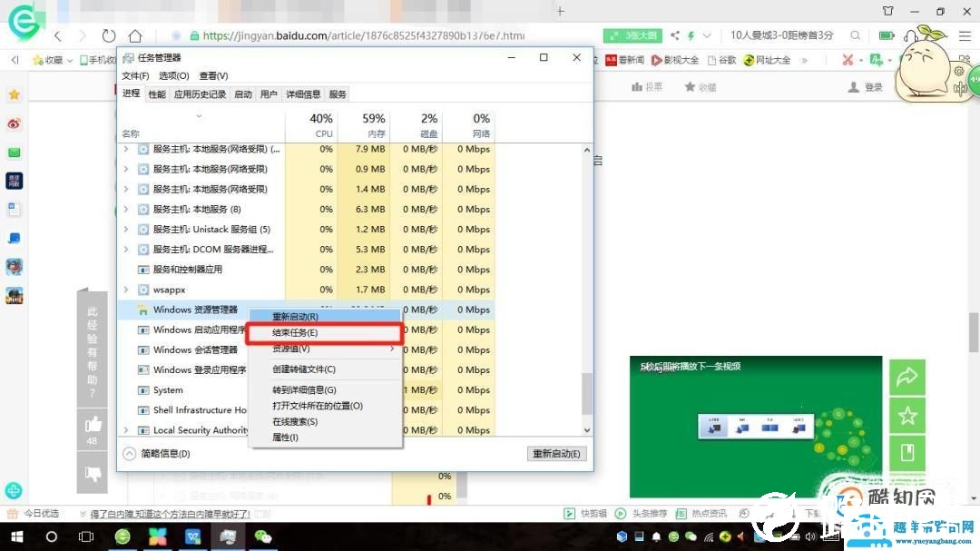This screenshot has width=980, height=551.
Task: Click the red X toolbar icon in browser
Action: coord(848,60)
